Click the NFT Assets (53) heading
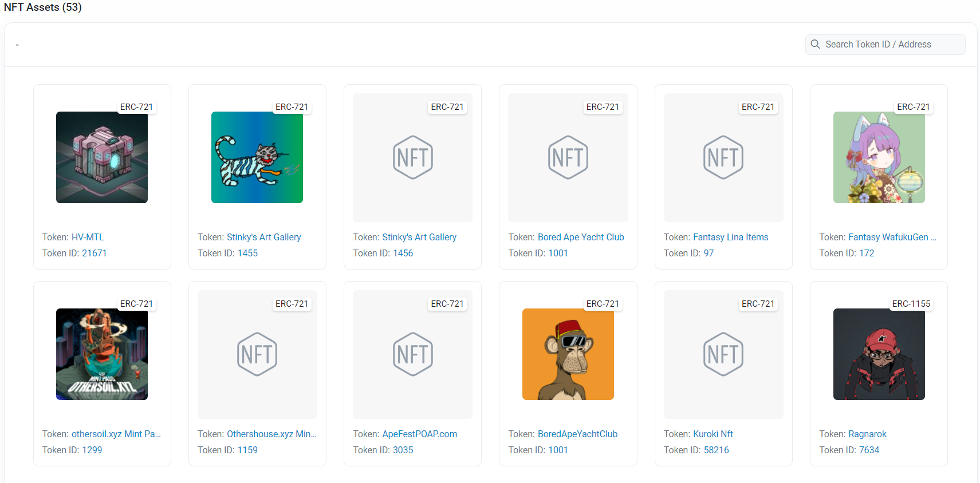 (x=43, y=7)
